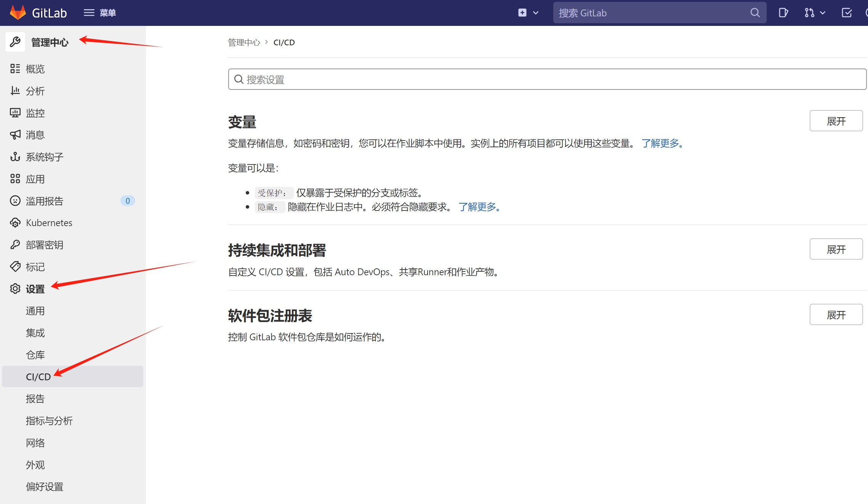Expand the merge requests dropdown chevron
This screenshot has height=504, width=868.
tap(823, 13)
